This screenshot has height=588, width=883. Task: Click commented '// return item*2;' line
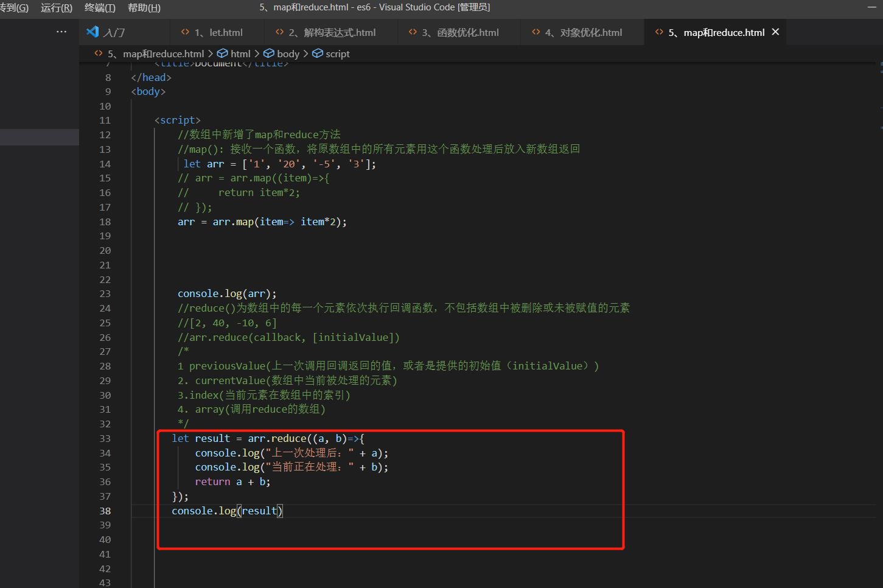pos(239,192)
